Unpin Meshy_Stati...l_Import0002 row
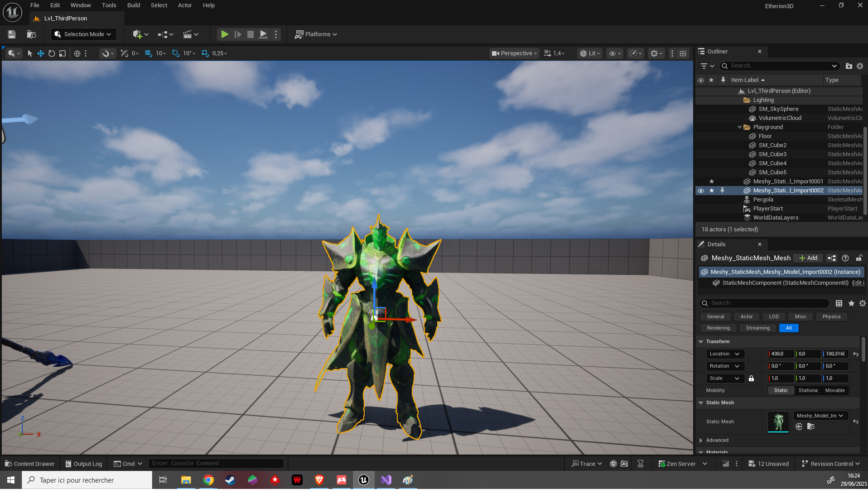The height and width of the screenshot is (498, 868). pos(723,191)
